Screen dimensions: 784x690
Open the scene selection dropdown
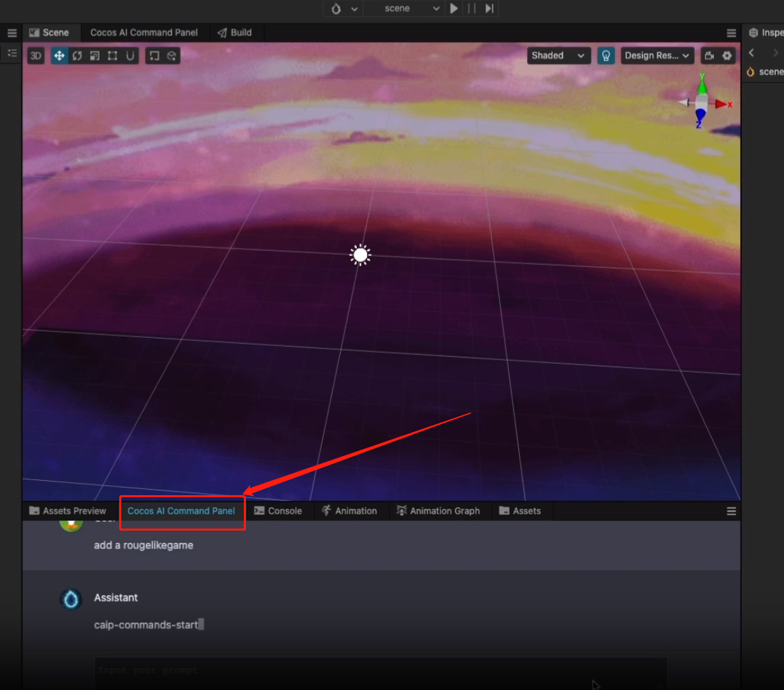click(412, 8)
